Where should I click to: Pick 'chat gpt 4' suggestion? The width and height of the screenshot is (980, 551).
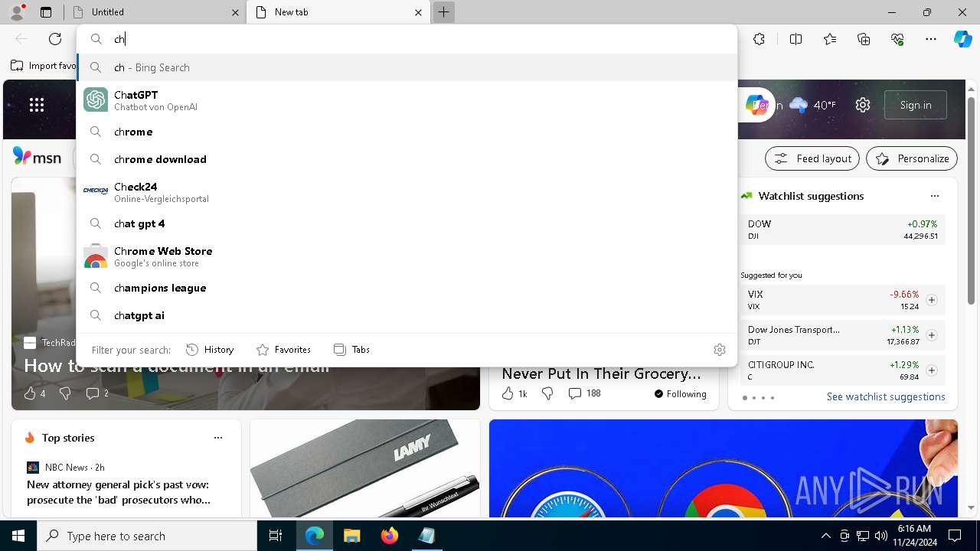[x=407, y=223]
